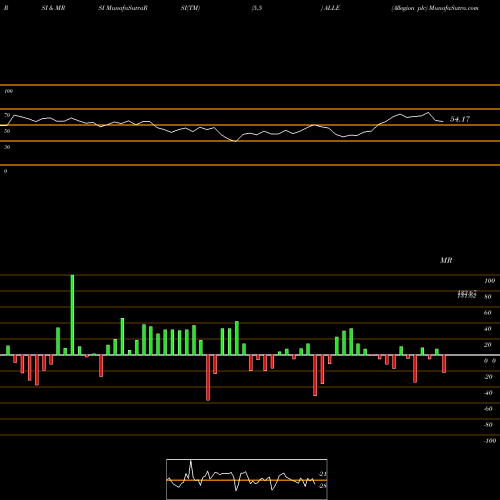Screen dimensions: 500x500
Task: Click the MR axis label -100
Action: [490, 441]
